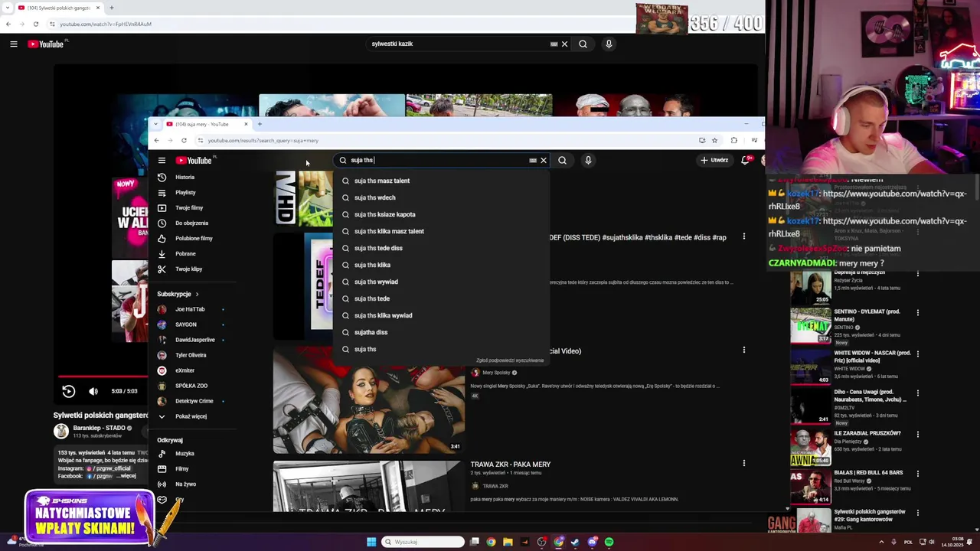
Task: Open the hamburger guide menu in front YouTube window
Action: 162,161
